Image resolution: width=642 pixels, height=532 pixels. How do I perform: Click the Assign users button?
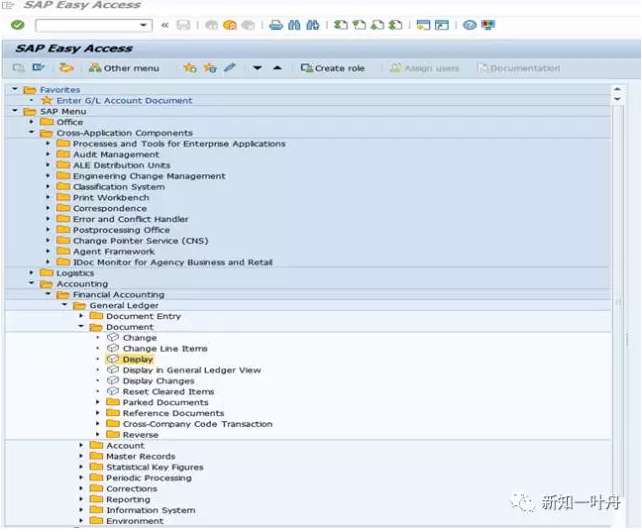pyautogui.click(x=424, y=68)
